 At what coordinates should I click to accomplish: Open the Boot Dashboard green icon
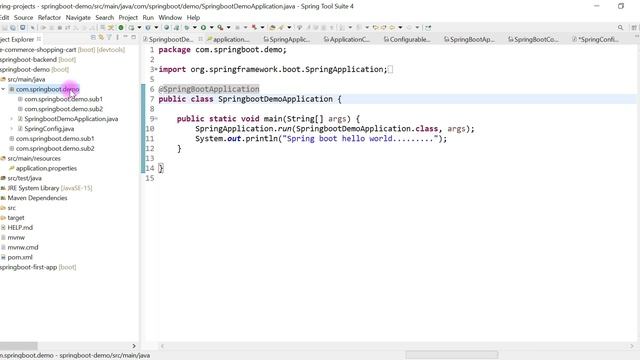point(121,27)
